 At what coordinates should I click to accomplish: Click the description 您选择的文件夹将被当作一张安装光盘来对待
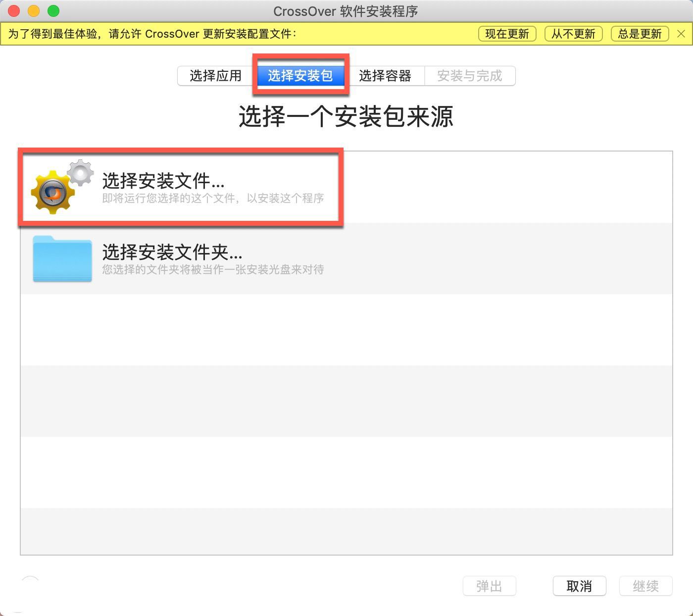click(213, 269)
